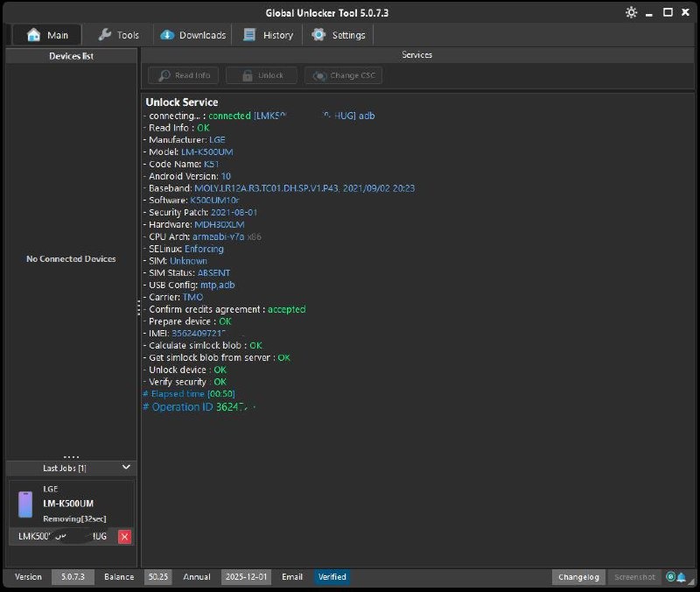The height and width of the screenshot is (592, 700).
Task: Go to the History tab
Action: tap(268, 35)
